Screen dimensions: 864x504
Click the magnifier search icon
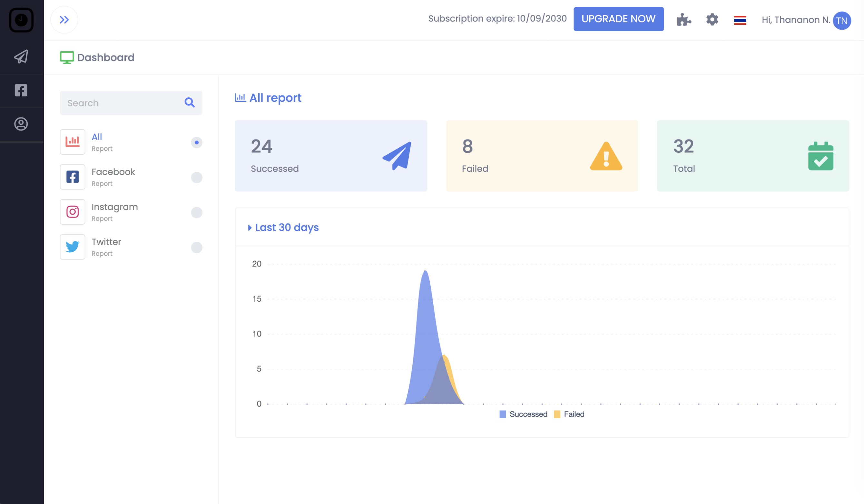190,102
